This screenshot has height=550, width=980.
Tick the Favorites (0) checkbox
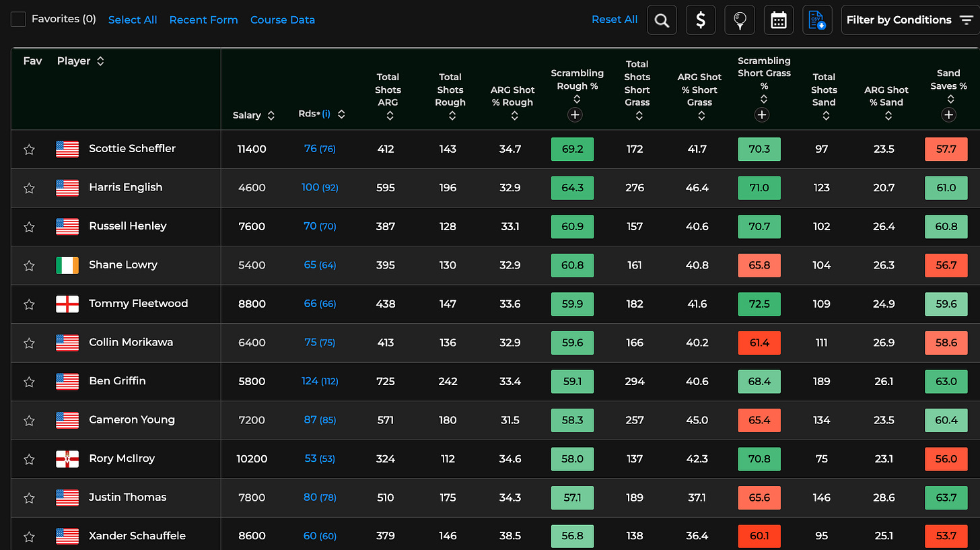(18, 20)
